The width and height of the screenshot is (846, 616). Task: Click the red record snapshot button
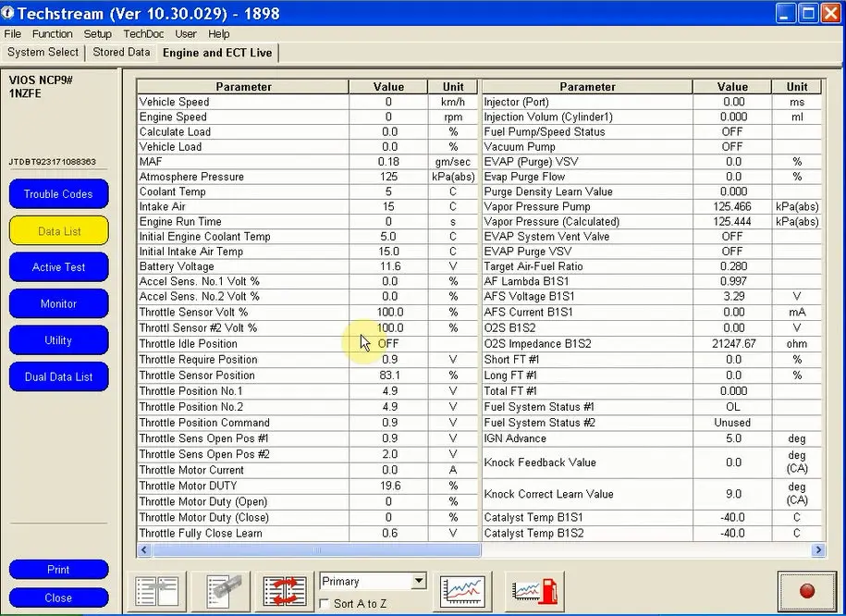point(806,591)
